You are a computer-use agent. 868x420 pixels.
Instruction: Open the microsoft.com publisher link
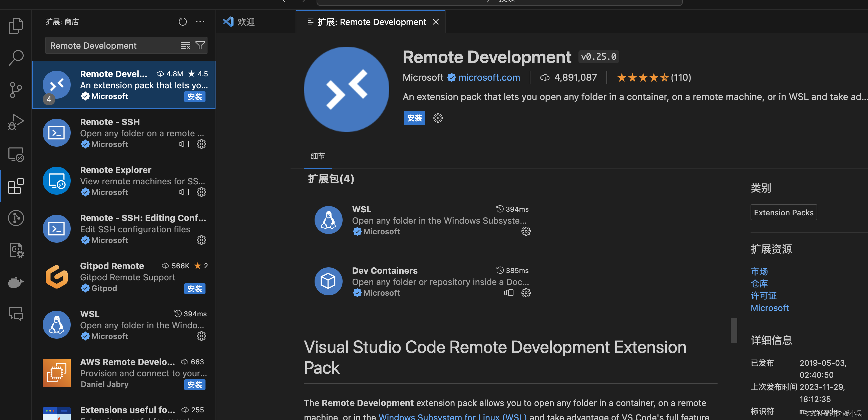coord(489,77)
